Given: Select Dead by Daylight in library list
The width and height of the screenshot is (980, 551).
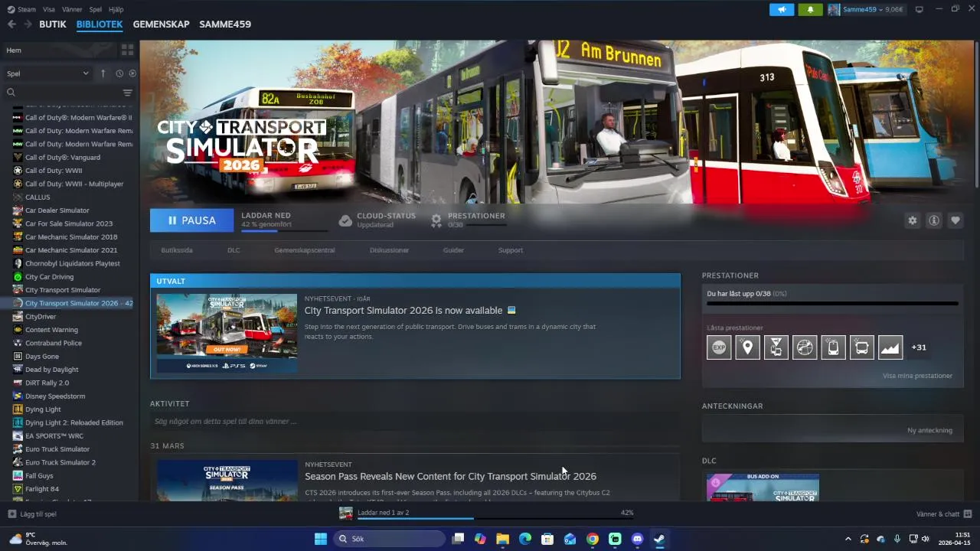Looking at the screenshot, I should [52, 370].
